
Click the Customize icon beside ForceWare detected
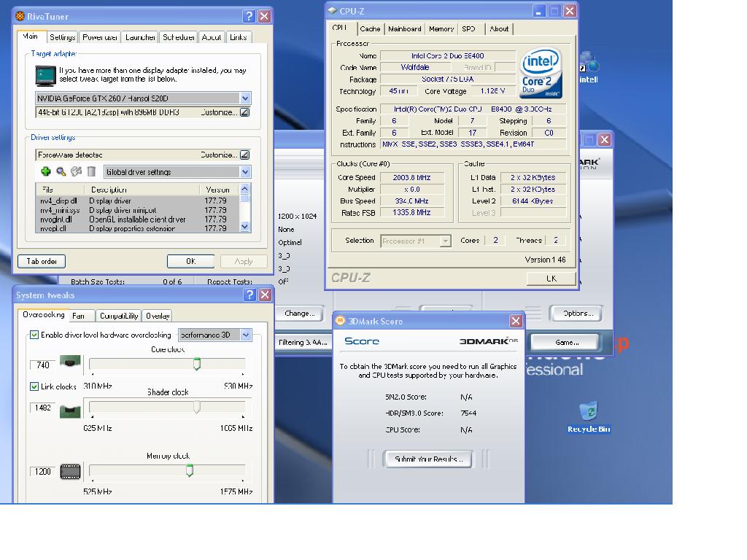click(x=244, y=155)
